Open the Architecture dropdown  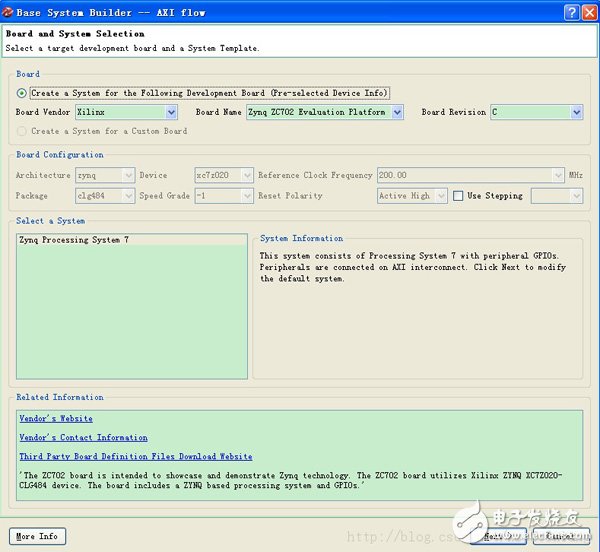pos(126,175)
